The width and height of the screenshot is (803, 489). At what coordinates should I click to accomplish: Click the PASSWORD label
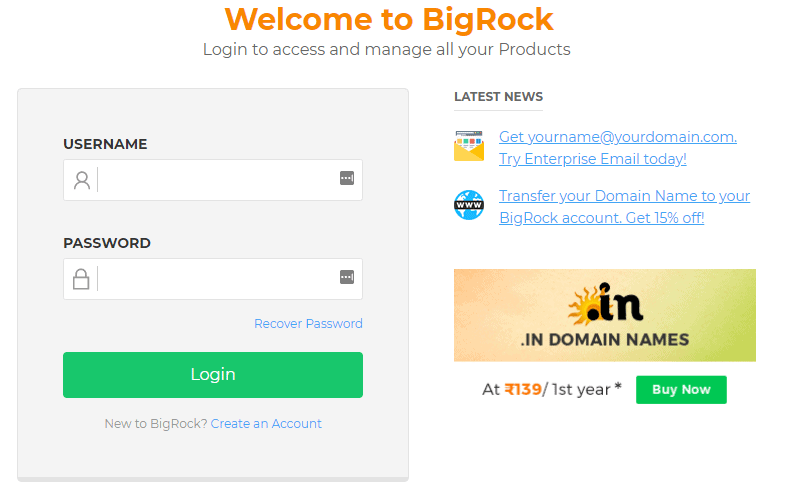coord(107,243)
